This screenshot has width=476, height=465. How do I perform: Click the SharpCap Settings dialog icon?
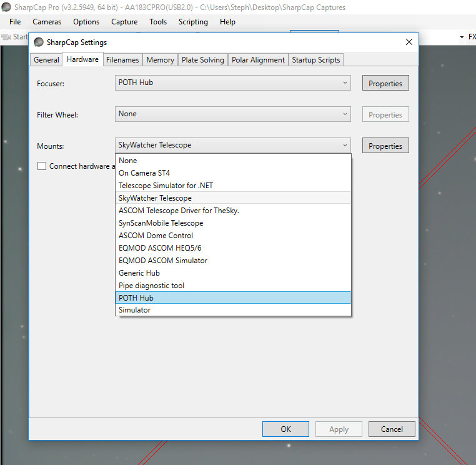coord(39,42)
